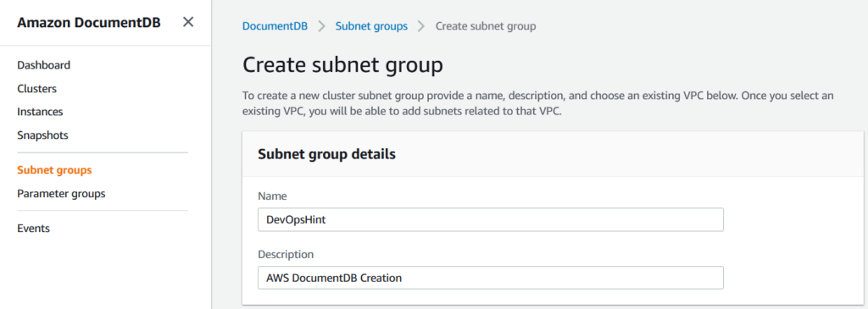Open Instances from the navigation

point(40,112)
